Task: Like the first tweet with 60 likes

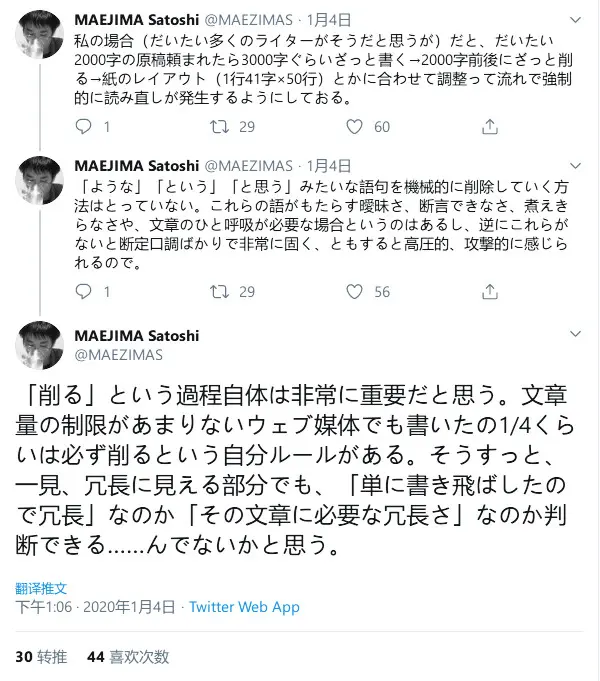Action: tap(353, 127)
